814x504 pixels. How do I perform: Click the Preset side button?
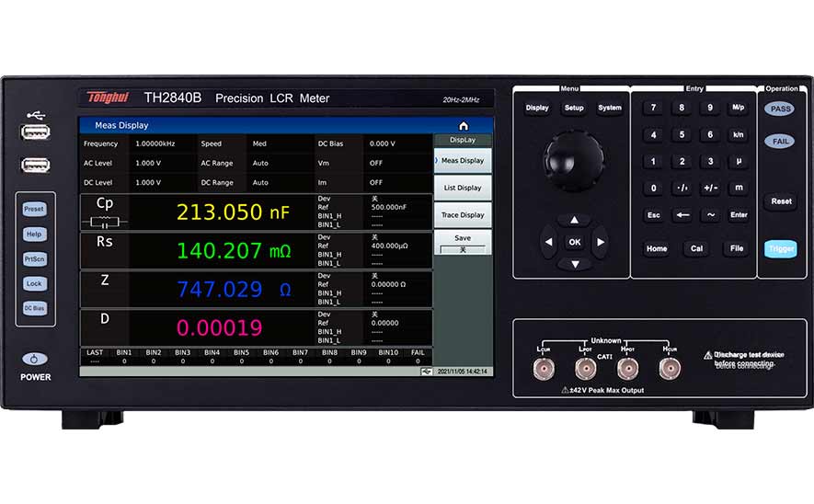pos(35,209)
